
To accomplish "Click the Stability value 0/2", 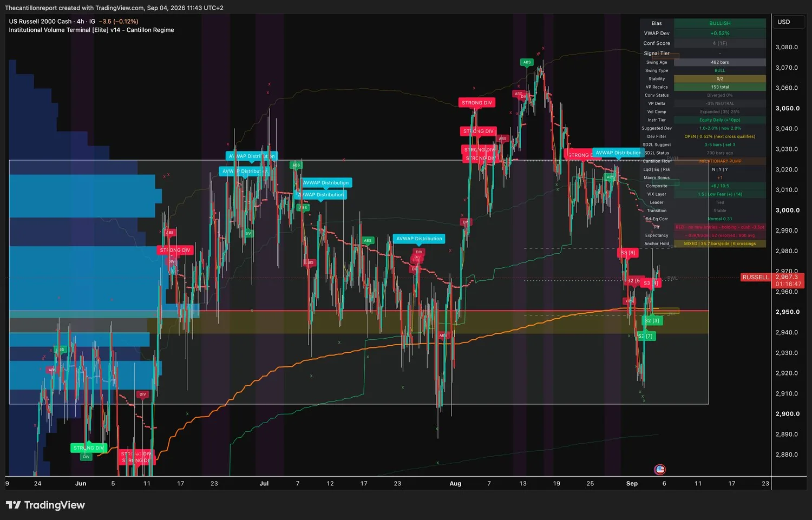I will [x=720, y=79].
